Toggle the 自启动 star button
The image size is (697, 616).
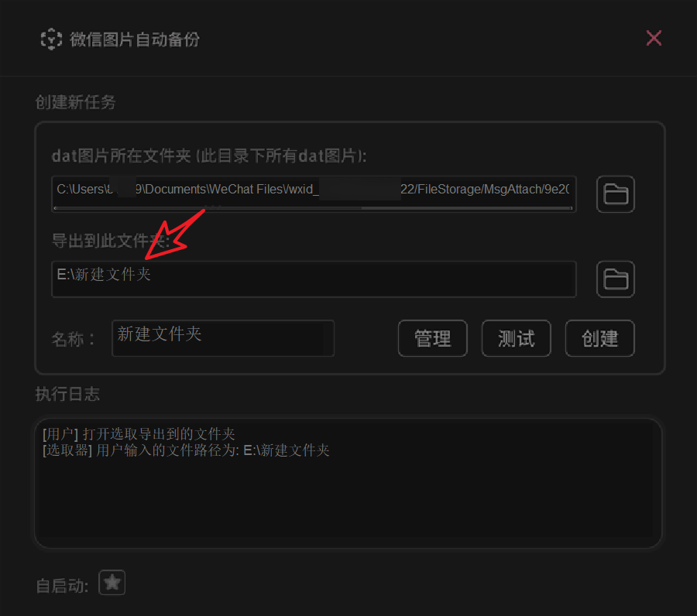[112, 582]
